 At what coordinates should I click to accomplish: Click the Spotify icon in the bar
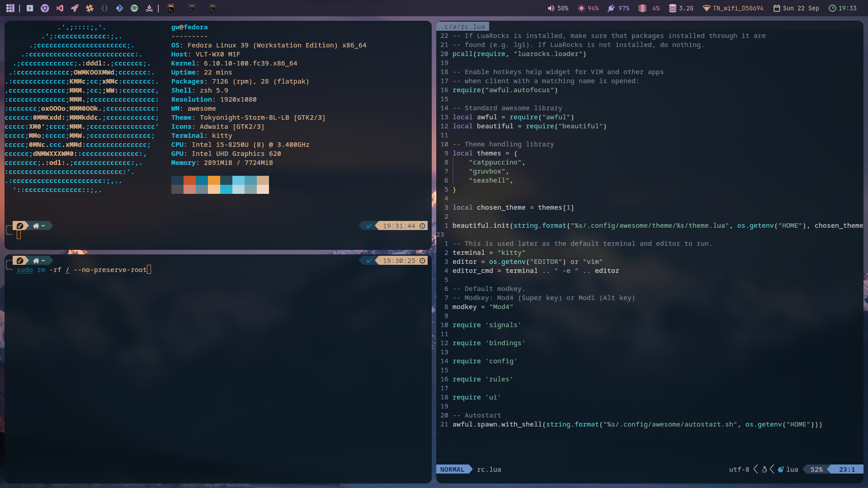[134, 8]
